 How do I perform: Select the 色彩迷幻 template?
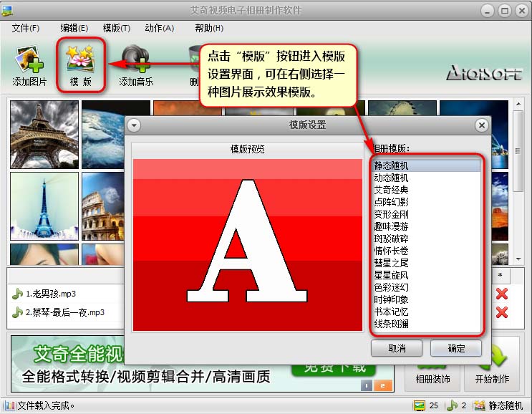(x=427, y=287)
